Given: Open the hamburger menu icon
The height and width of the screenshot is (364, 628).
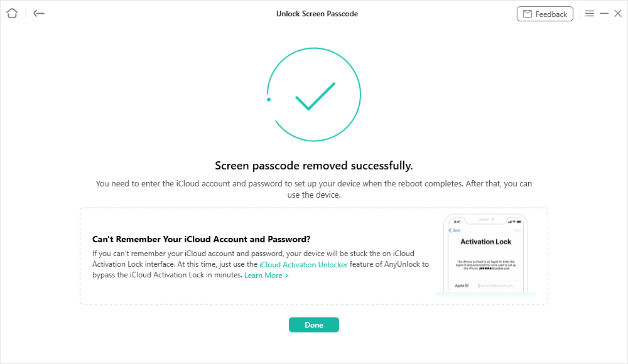Looking at the screenshot, I should tap(590, 13).
